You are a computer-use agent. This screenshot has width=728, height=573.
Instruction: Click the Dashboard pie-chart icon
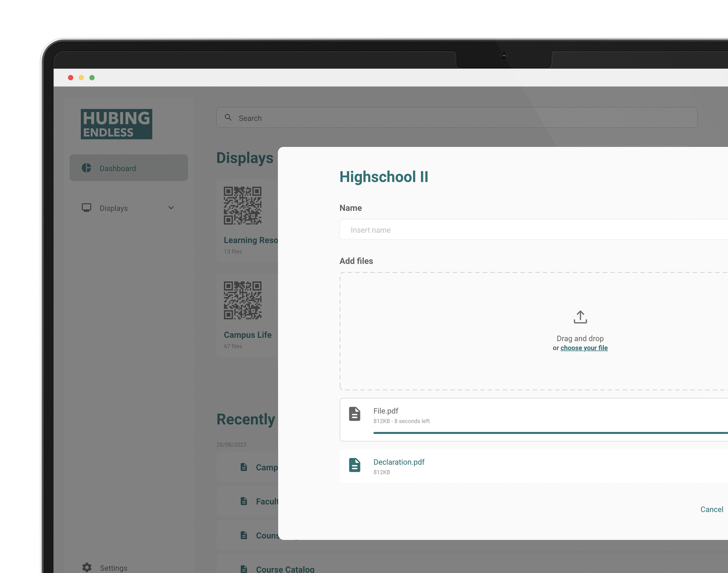click(x=87, y=168)
